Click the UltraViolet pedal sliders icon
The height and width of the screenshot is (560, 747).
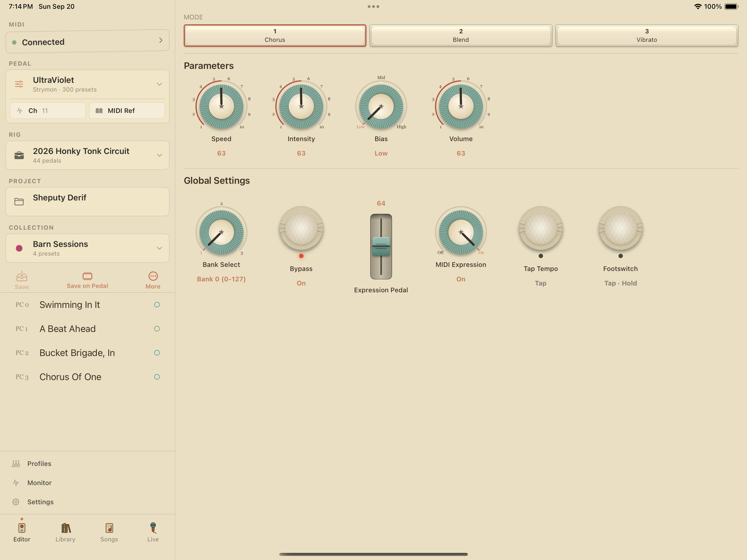tap(19, 84)
